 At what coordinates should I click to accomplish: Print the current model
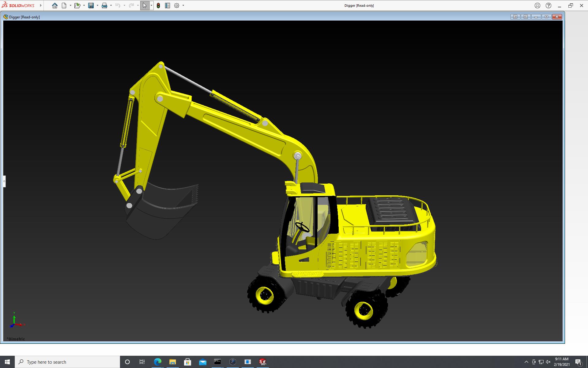[104, 6]
